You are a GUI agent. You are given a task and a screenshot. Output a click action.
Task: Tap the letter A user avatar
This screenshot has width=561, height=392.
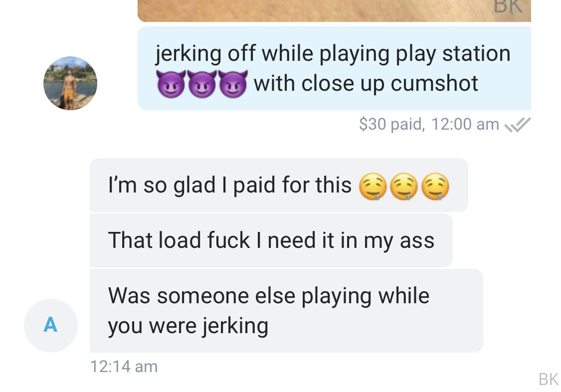click(x=51, y=325)
